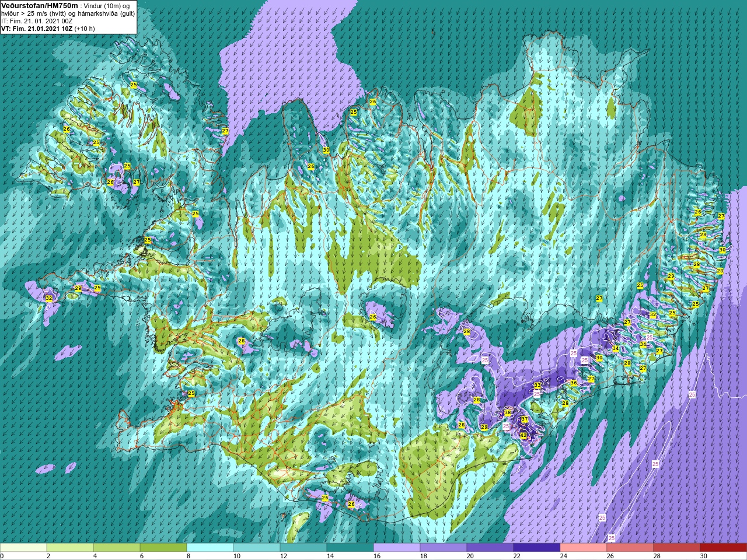Screen dimensions: 747x560
Task: Click the 'Veðurstofan/HM750m' title text
Action: (39, 5)
